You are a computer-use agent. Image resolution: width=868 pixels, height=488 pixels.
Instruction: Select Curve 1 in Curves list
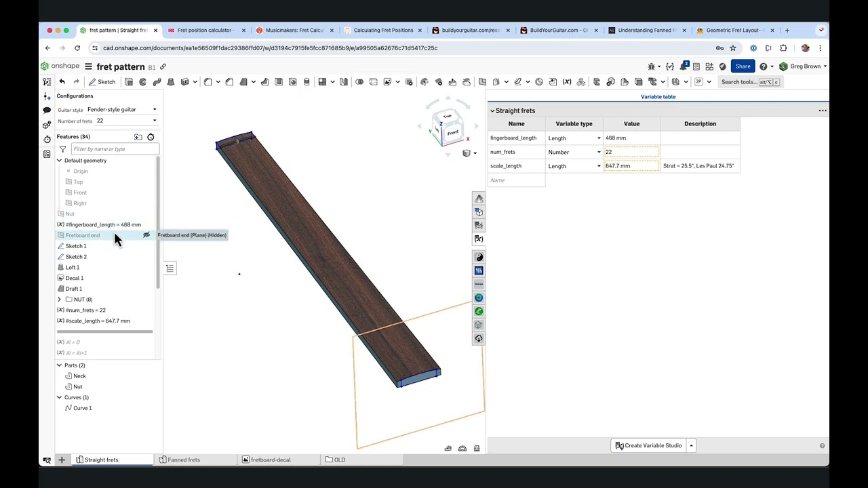pyautogui.click(x=83, y=408)
